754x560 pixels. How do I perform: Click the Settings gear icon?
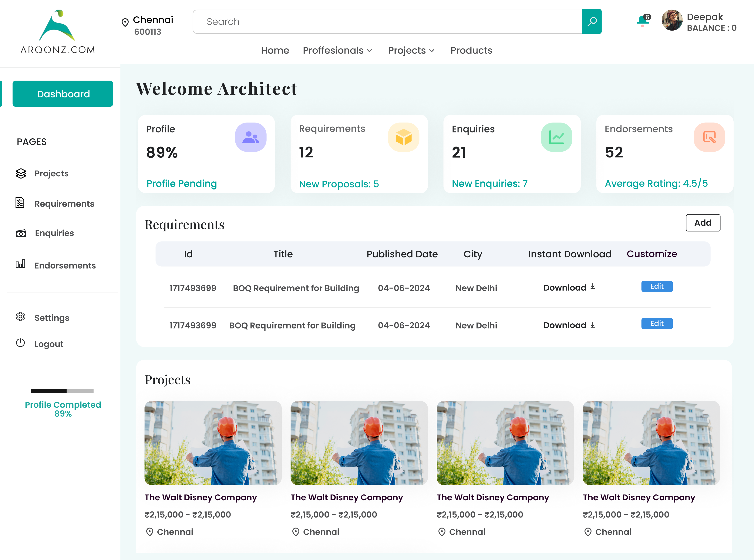coord(20,317)
